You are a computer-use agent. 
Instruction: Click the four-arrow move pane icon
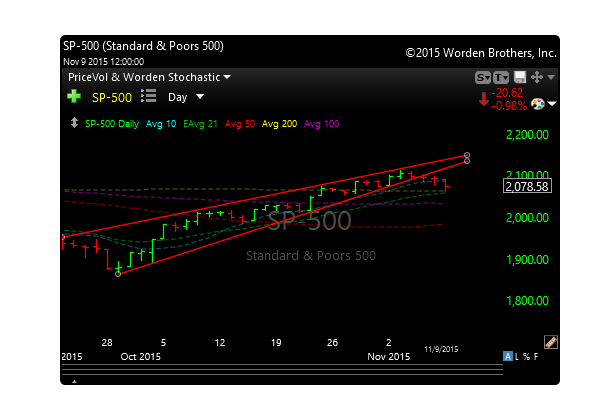[537, 77]
